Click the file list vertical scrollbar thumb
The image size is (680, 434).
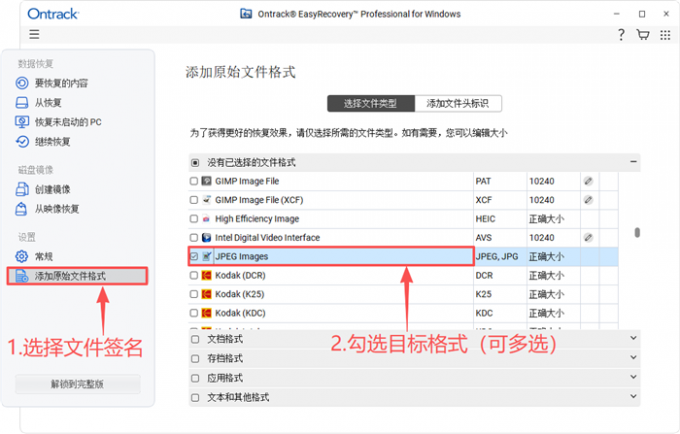click(637, 233)
